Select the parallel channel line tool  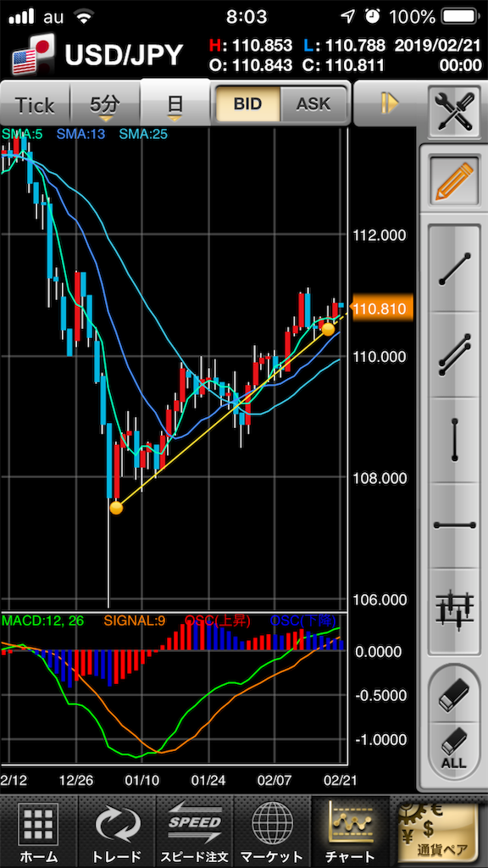click(x=454, y=355)
